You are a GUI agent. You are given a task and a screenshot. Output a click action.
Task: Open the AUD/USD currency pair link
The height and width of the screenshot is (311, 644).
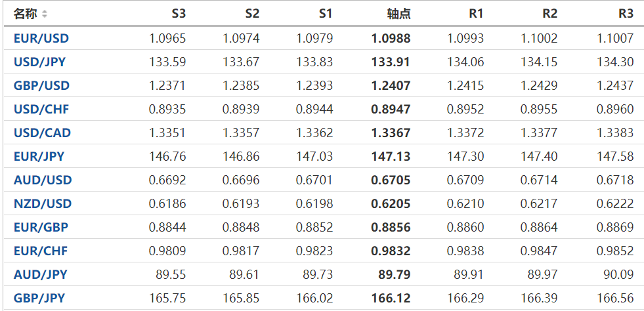(x=43, y=180)
